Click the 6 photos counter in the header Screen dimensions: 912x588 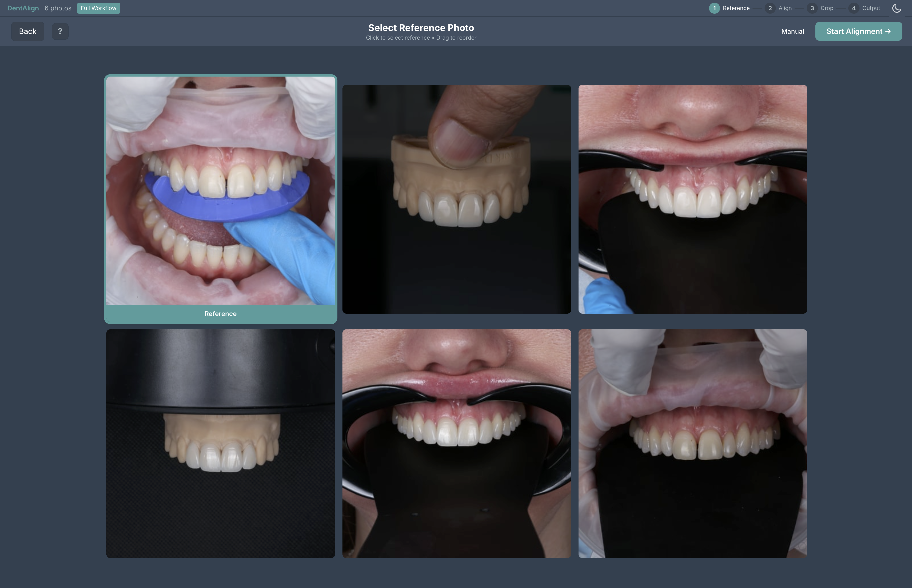tap(58, 8)
